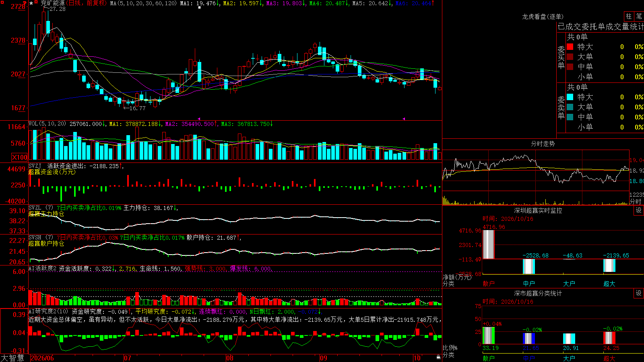Select the 2026/06 date marker on timeline
This screenshot has width=644, height=362.
42,358
